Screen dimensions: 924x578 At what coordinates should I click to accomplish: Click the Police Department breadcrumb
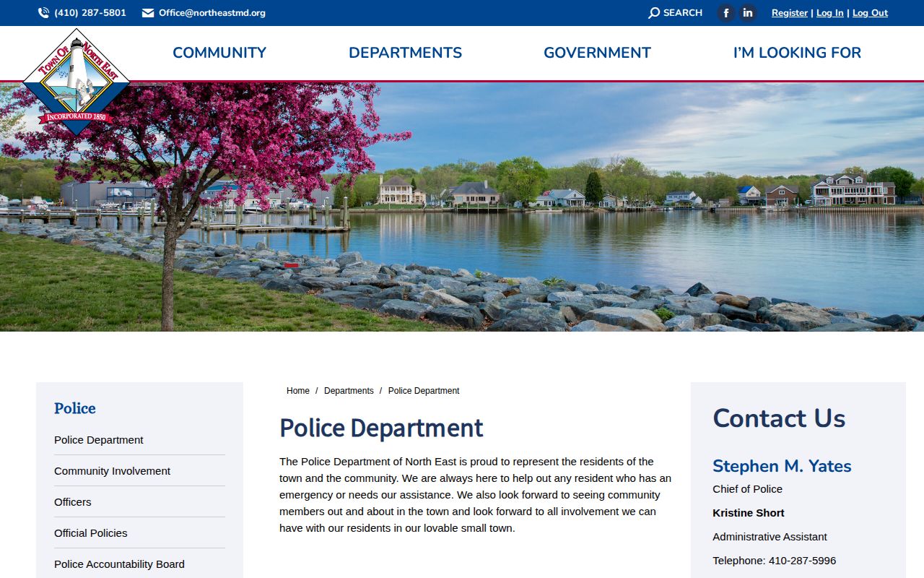pos(424,391)
